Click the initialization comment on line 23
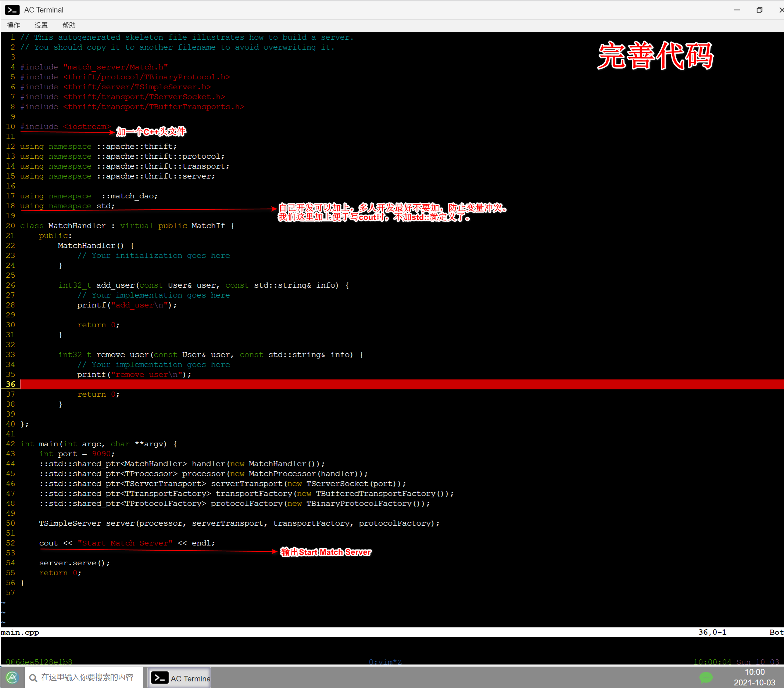The width and height of the screenshot is (784, 688). click(153, 256)
